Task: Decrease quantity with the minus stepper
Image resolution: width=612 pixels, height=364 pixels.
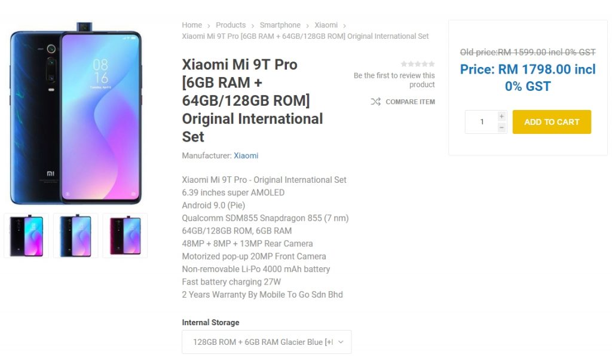Action: click(x=501, y=127)
